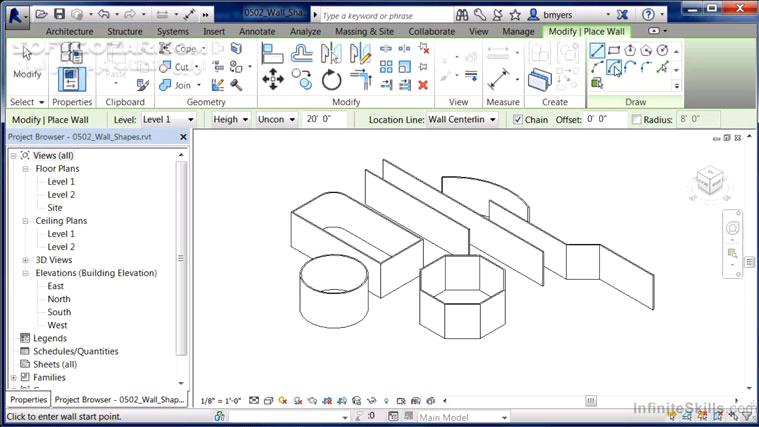Image resolution: width=759 pixels, height=427 pixels.
Task: Select the Tangent End Arc tool
Action: click(x=630, y=67)
